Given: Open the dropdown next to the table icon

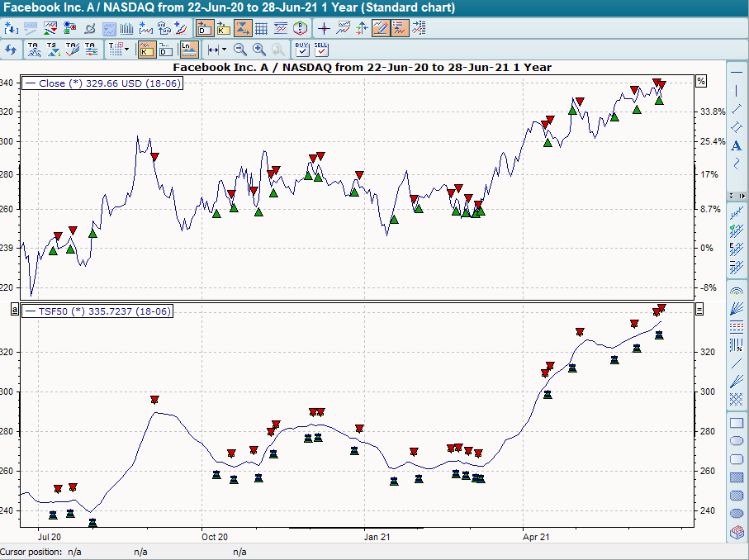Looking at the screenshot, I should click(x=127, y=50).
